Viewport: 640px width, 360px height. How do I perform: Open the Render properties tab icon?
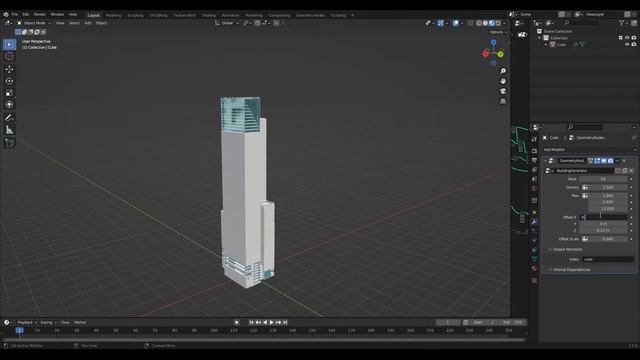point(534,151)
